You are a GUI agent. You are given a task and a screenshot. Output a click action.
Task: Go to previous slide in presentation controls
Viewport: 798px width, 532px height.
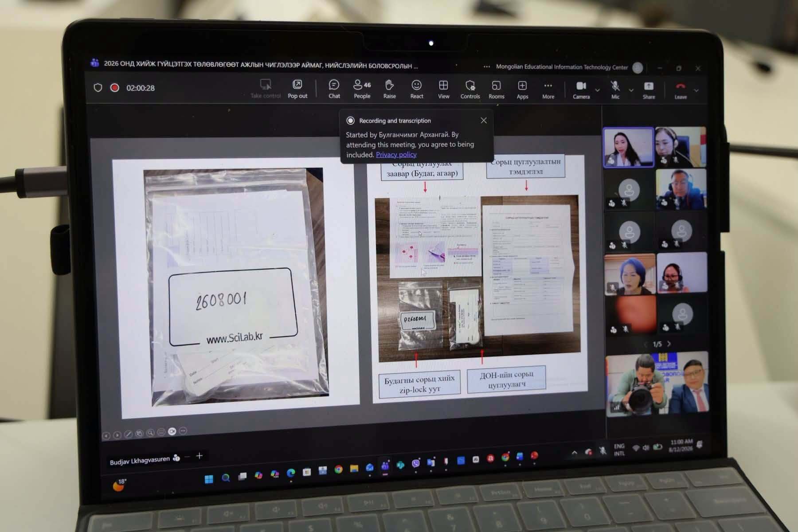tap(106, 435)
